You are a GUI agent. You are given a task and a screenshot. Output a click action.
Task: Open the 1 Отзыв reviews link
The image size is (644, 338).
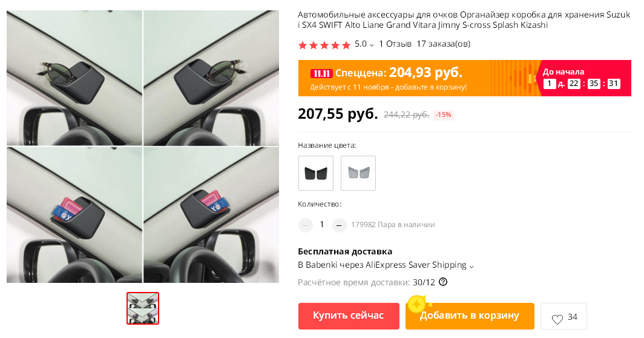(x=395, y=44)
